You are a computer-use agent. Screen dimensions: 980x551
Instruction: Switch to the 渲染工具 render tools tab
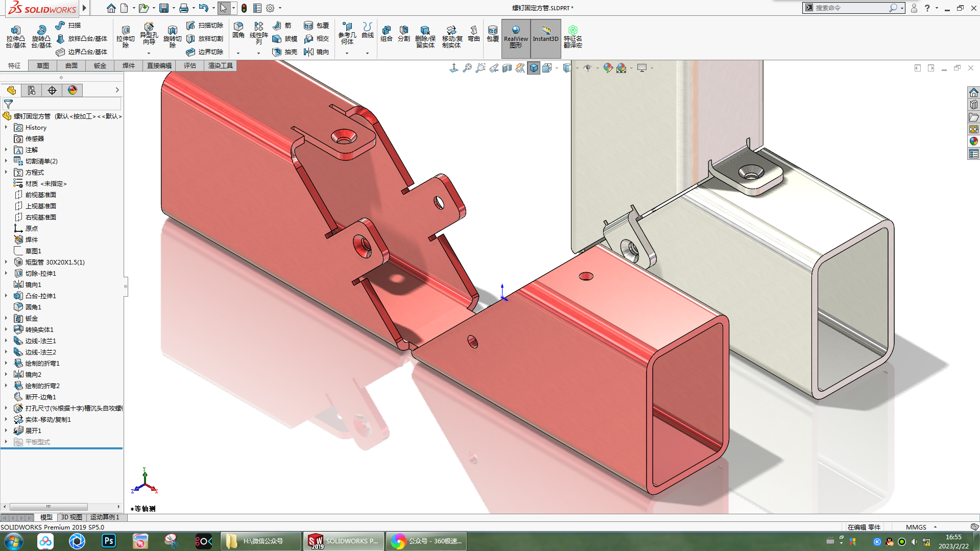(221, 65)
